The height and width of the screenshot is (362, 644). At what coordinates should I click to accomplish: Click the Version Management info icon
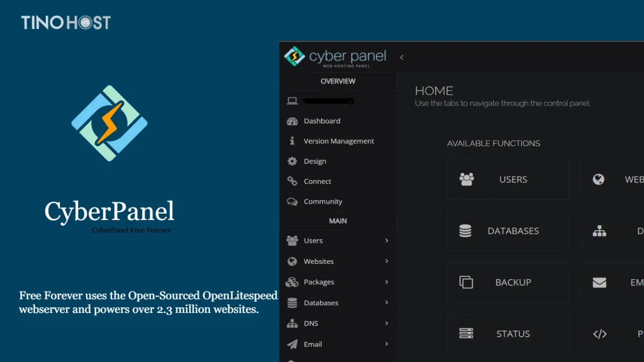[292, 141]
